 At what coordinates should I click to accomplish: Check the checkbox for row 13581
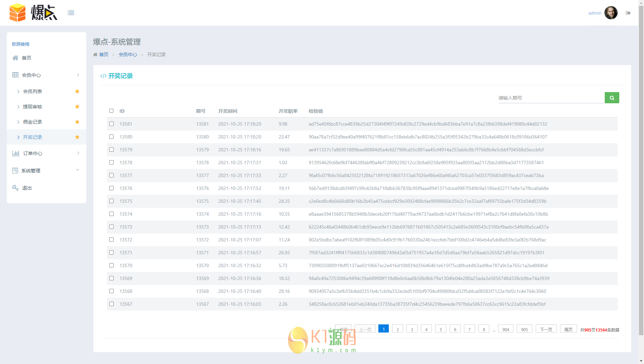tap(111, 124)
